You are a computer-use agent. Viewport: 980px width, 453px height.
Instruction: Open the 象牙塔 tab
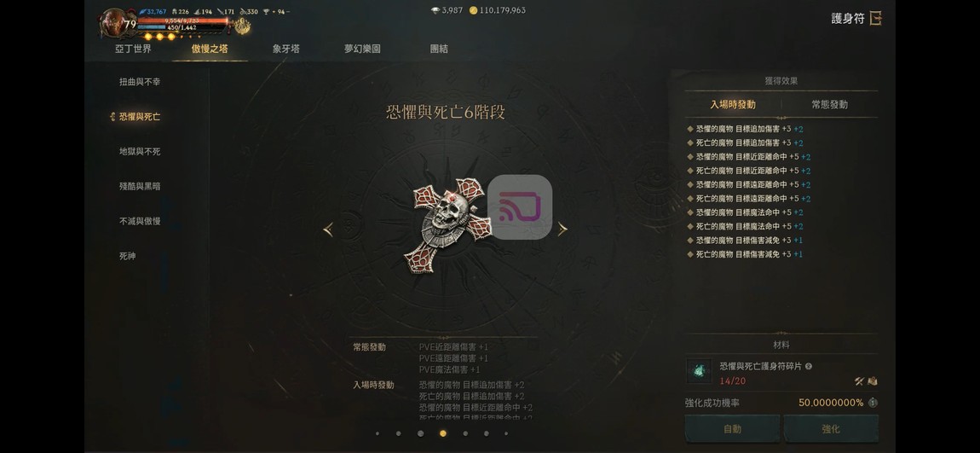[x=285, y=49]
